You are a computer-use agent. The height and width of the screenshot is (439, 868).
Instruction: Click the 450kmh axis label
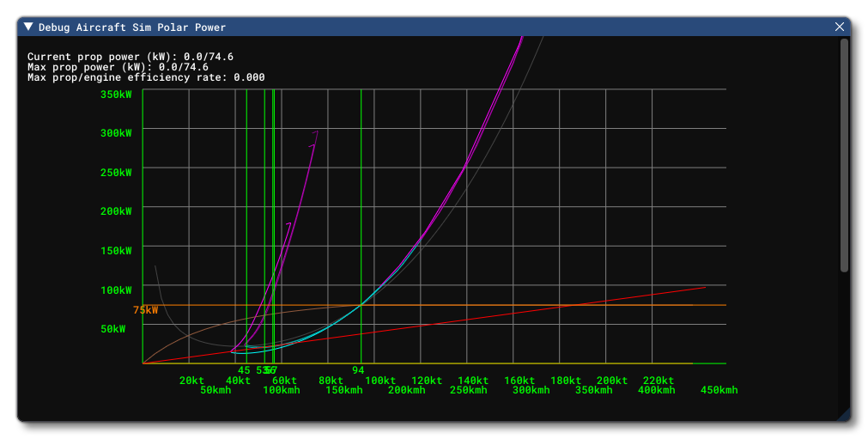[719, 390]
